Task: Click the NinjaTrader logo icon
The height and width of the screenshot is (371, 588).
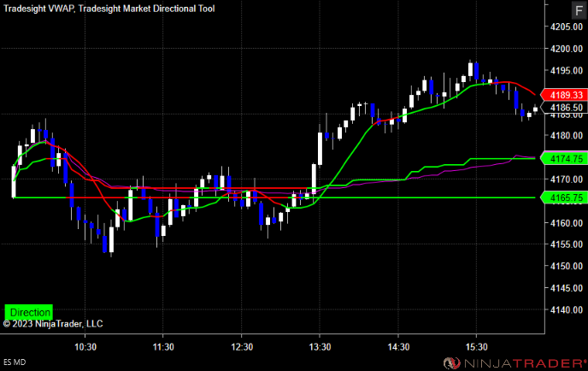Action: 451,363
